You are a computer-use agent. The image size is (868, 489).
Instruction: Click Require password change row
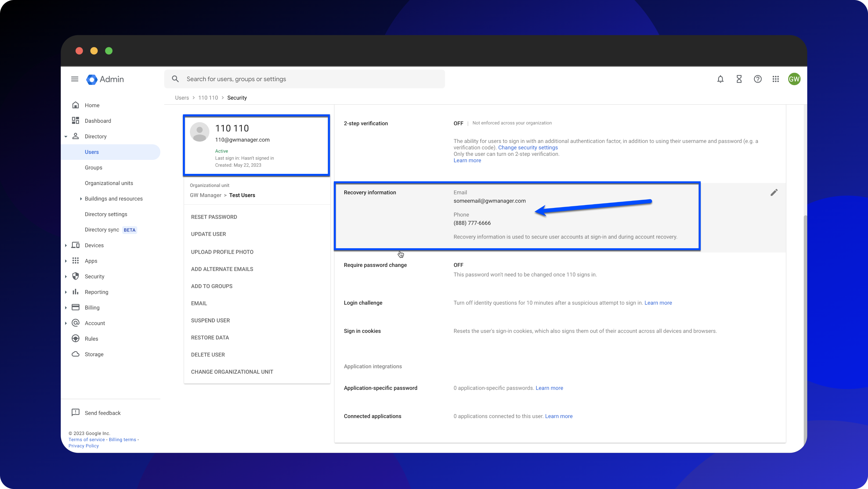click(x=560, y=269)
